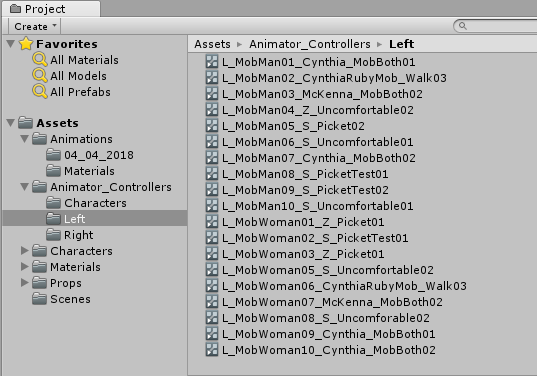Select the Animator_Controllers folder label

(x=111, y=187)
